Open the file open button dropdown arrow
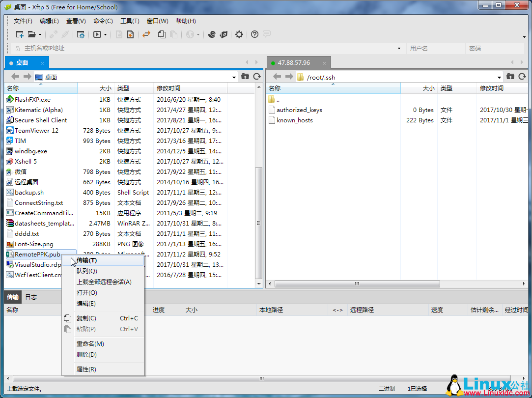 coord(41,34)
